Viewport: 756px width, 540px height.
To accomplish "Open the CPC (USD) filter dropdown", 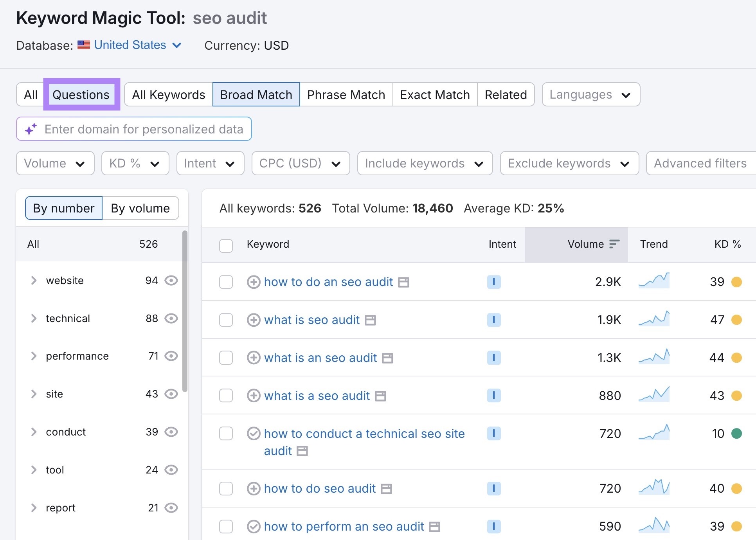I will tap(300, 163).
